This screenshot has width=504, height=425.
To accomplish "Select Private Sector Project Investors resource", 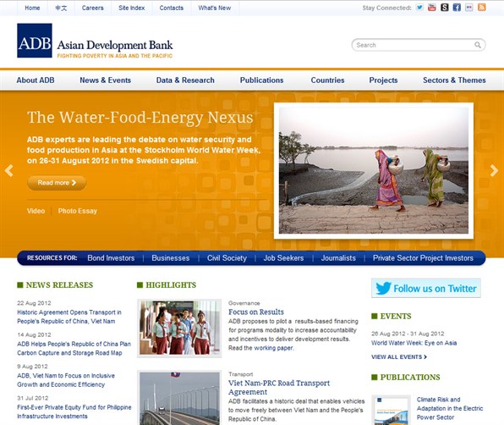I will 423,258.
